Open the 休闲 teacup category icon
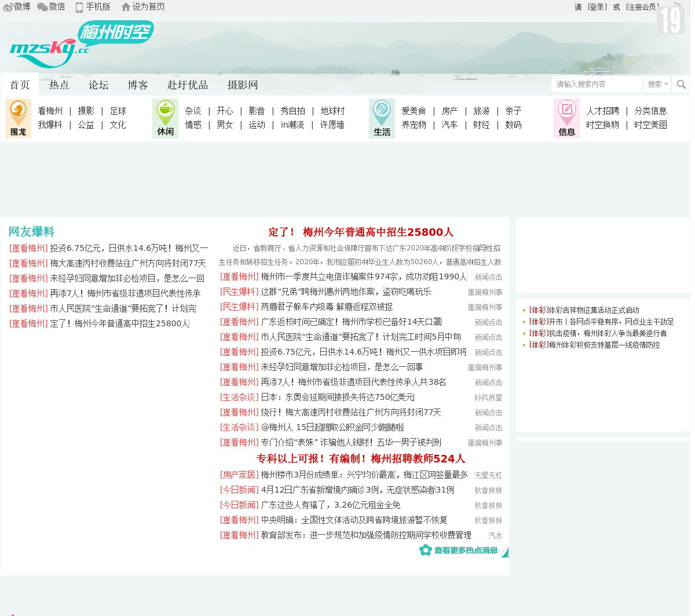This screenshot has height=616, width=695. pos(165,118)
